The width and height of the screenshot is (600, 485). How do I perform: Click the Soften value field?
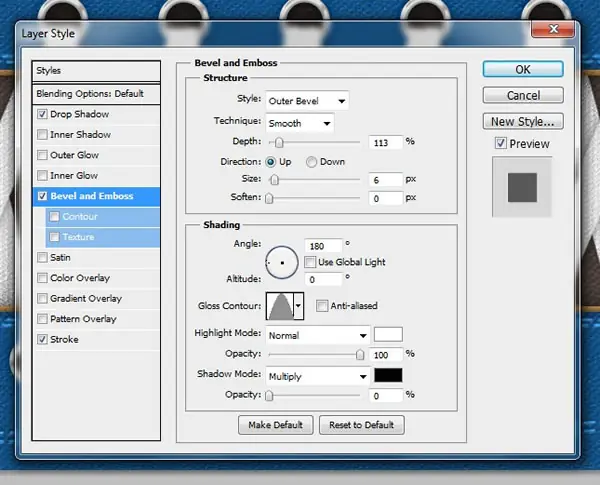click(x=386, y=199)
